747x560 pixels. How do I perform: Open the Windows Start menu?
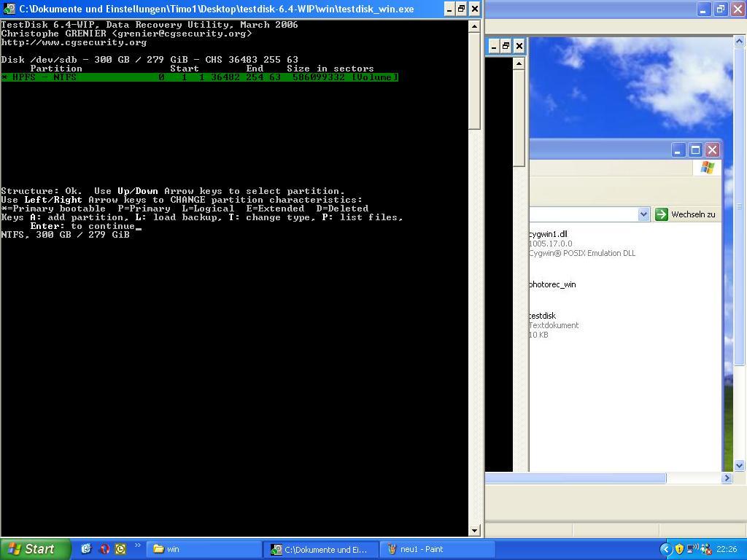pyautogui.click(x=35, y=549)
